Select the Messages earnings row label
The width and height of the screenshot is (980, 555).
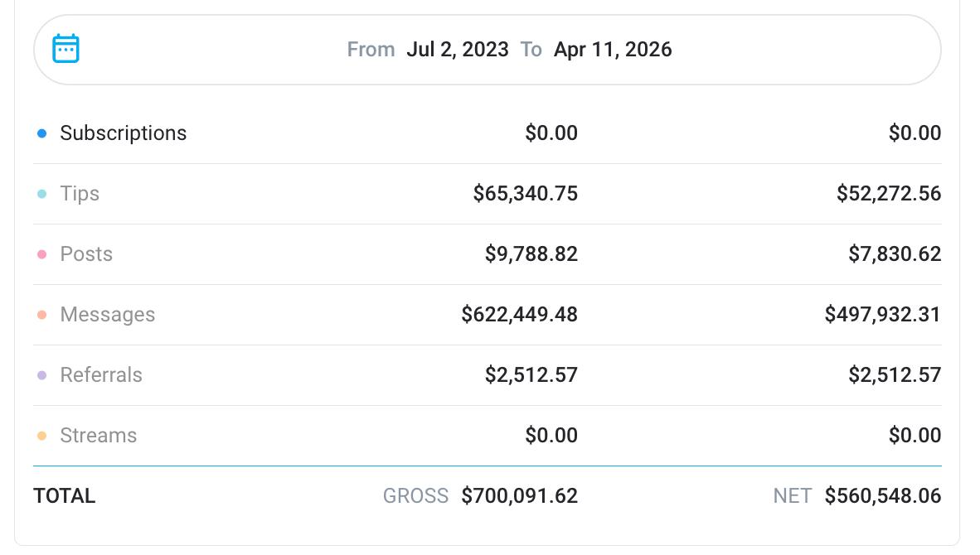tap(108, 315)
